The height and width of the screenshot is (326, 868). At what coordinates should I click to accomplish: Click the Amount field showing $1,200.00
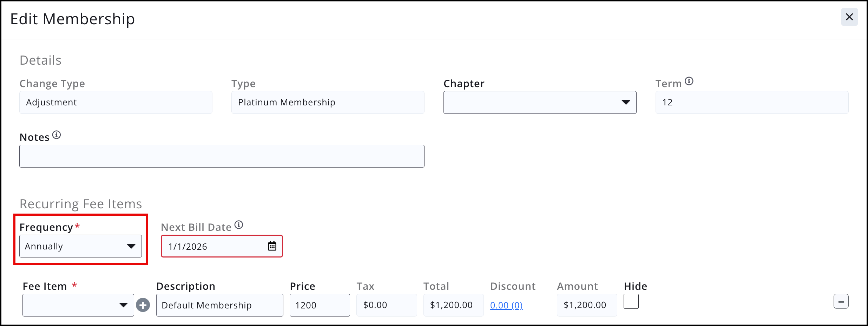587,305
